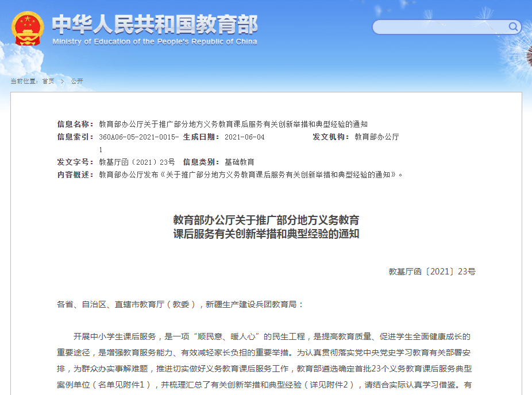Click index number 360A06-05-2021-0015-

click(x=139, y=137)
